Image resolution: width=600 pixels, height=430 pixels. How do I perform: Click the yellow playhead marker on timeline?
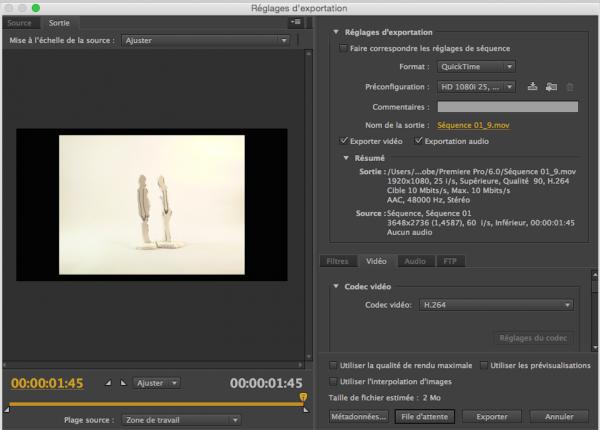tap(303, 397)
